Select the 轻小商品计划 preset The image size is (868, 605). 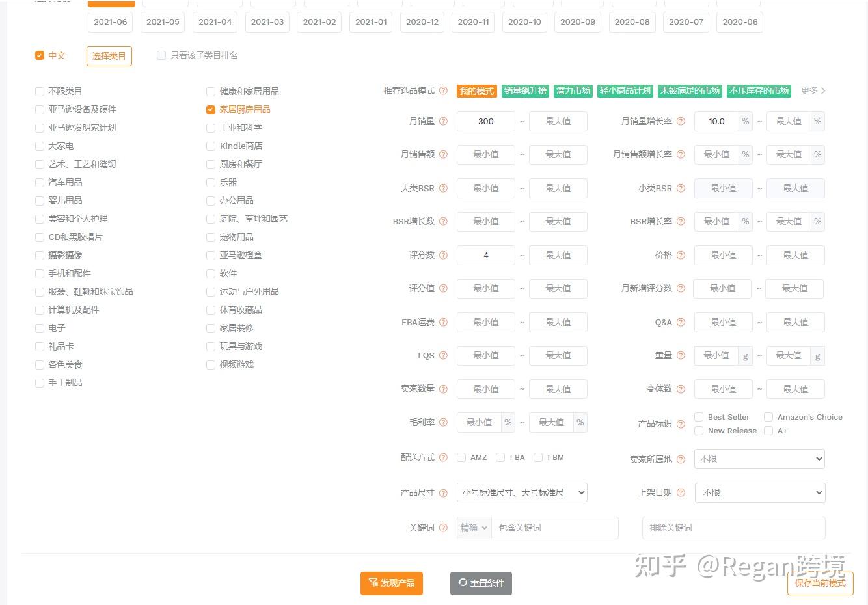point(625,90)
